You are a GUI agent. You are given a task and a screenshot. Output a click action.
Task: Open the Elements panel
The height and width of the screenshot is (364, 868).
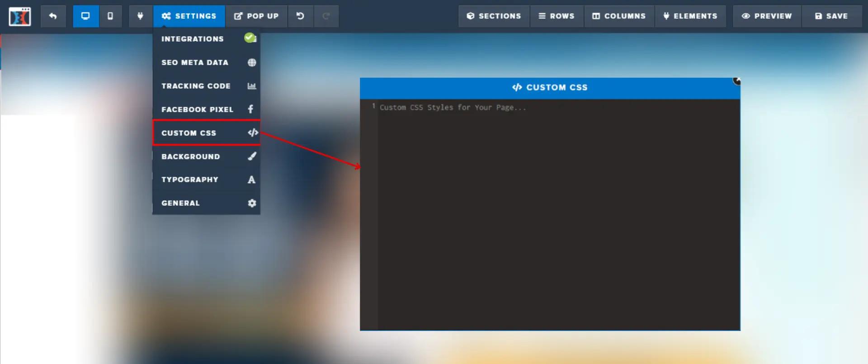[x=690, y=16]
